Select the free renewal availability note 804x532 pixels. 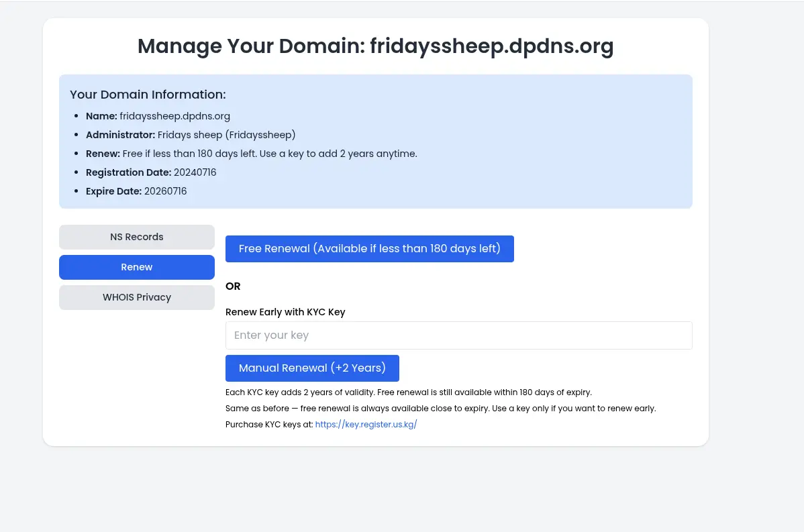[x=441, y=409]
